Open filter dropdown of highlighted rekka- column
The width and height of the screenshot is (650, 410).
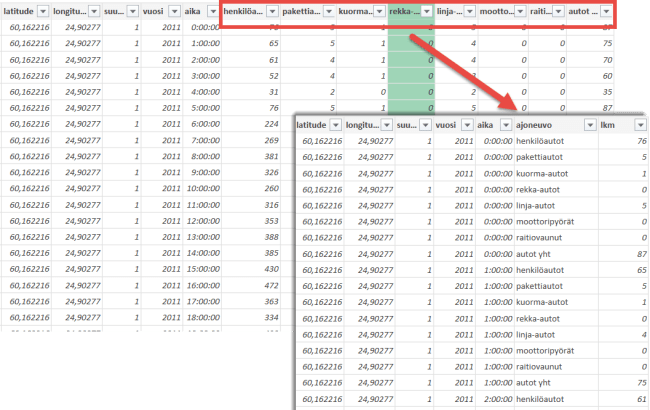(x=427, y=11)
